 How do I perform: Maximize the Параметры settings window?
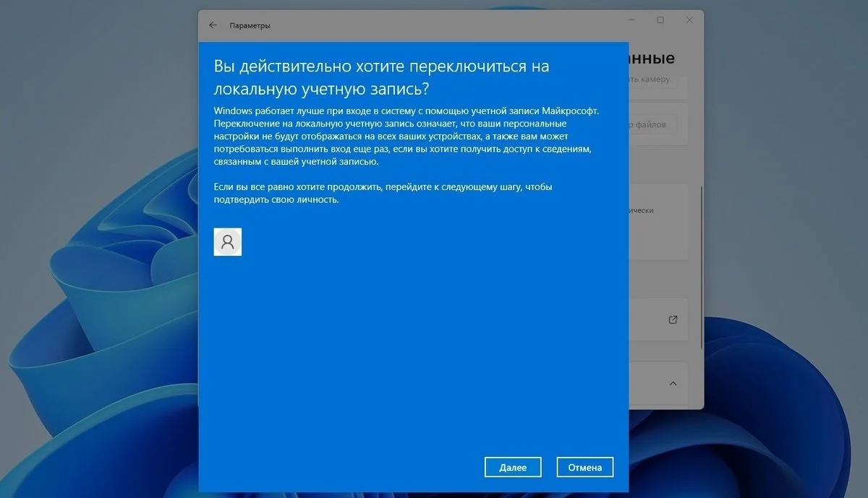[660, 20]
